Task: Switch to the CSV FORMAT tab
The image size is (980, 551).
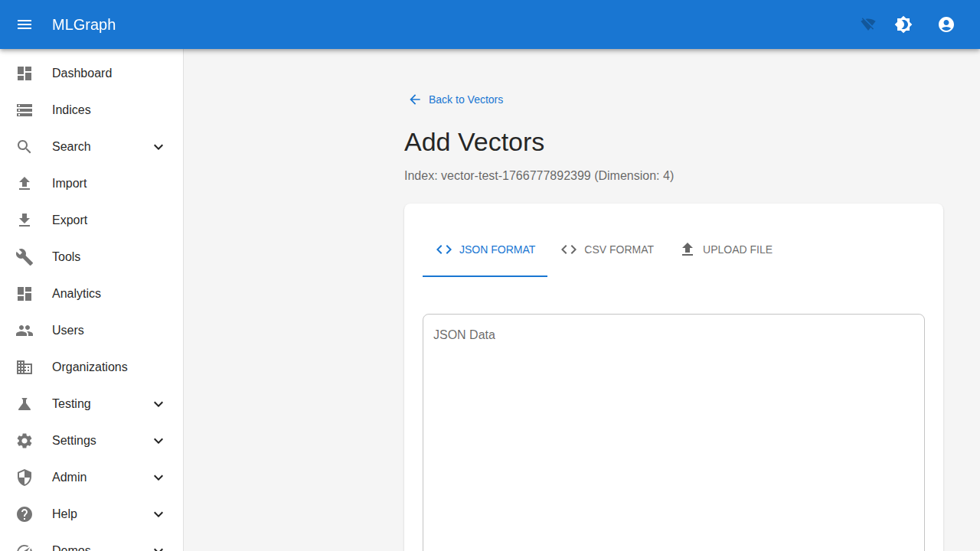Action: [x=607, y=249]
